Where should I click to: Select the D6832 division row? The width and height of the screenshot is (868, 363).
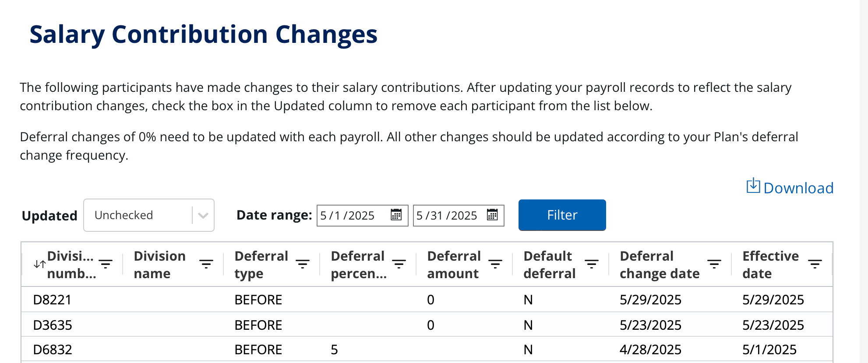pyautogui.click(x=52, y=349)
